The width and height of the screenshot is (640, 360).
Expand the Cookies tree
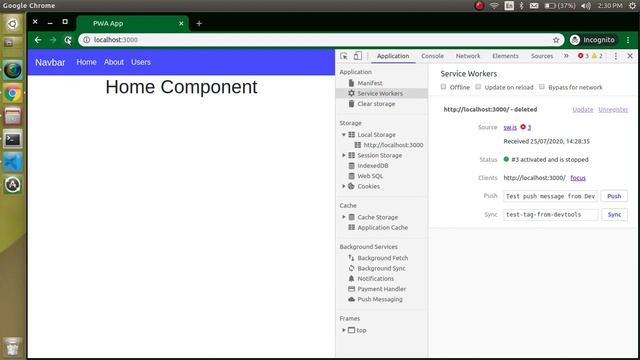click(x=344, y=186)
